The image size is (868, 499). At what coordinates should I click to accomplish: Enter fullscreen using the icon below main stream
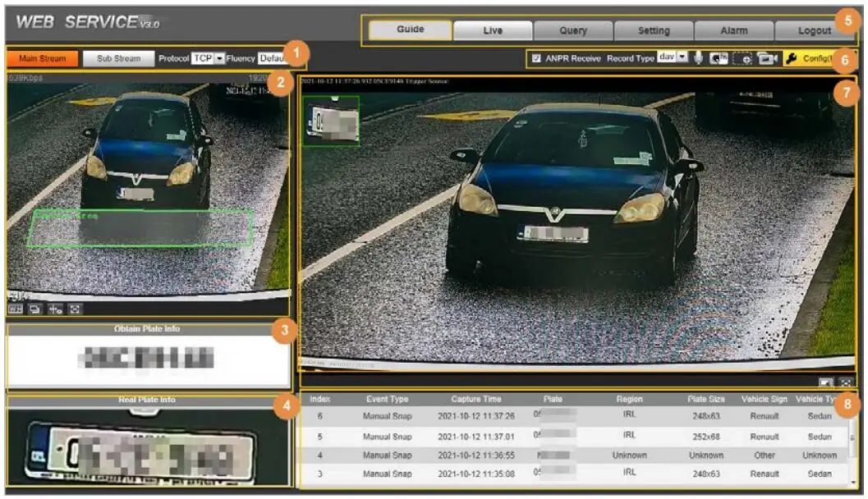(x=74, y=308)
